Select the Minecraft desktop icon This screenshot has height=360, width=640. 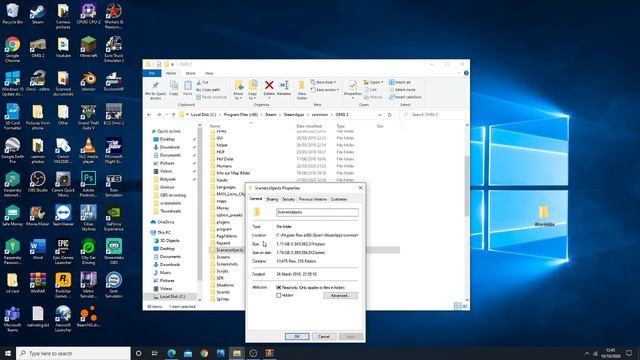[x=88, y=47]
